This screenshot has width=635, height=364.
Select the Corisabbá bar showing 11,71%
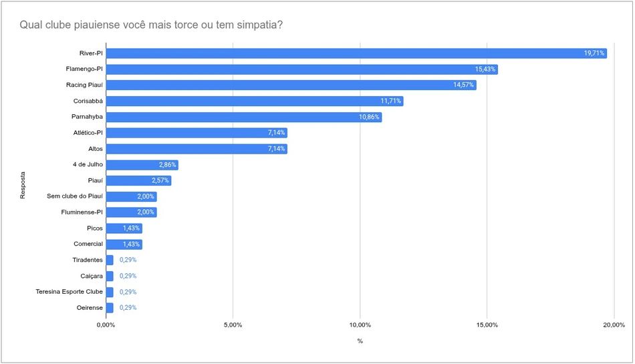[255, 101]
